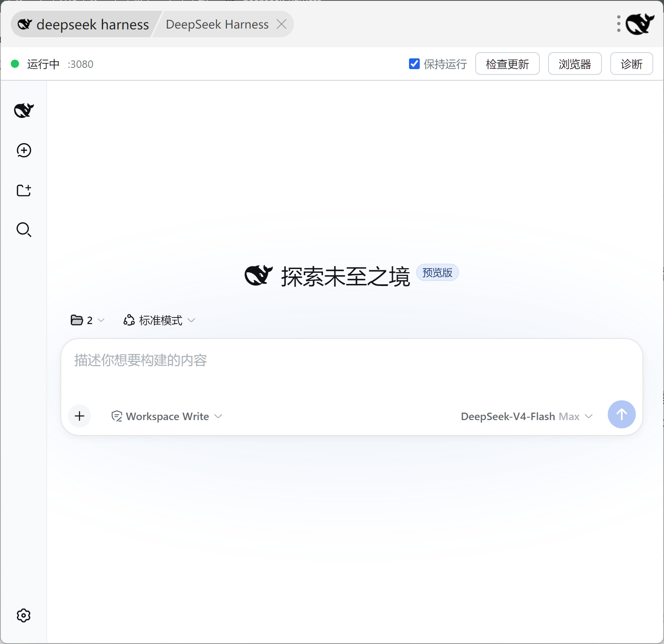Click the DeepSeek whale logo in sidebar
Viewport: 664px width, 644px height.
(x=24, y=111)
